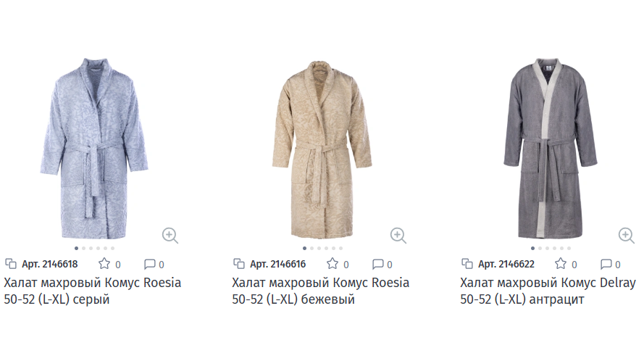The height and width of the screenshot is (340, 644).
Task: Open comments for the Delray anthracite robe
Action: pyautogui.click(x=606, y=264)
